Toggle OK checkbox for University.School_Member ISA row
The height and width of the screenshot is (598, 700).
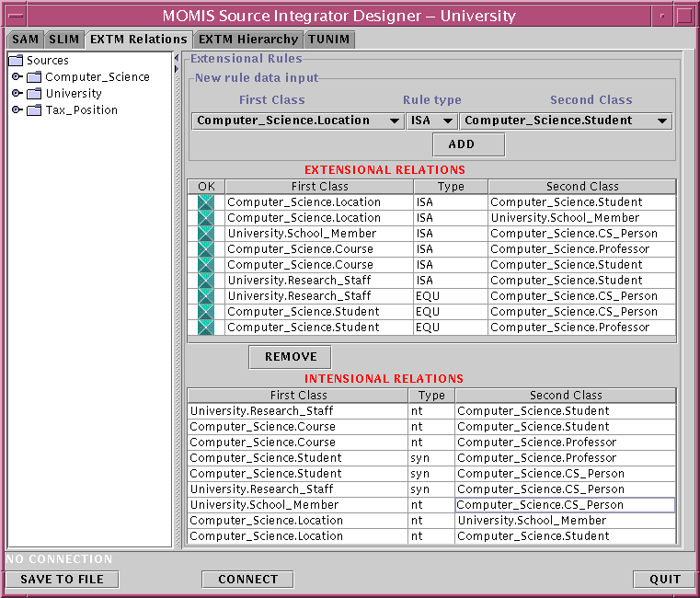(x=205, y=234)
